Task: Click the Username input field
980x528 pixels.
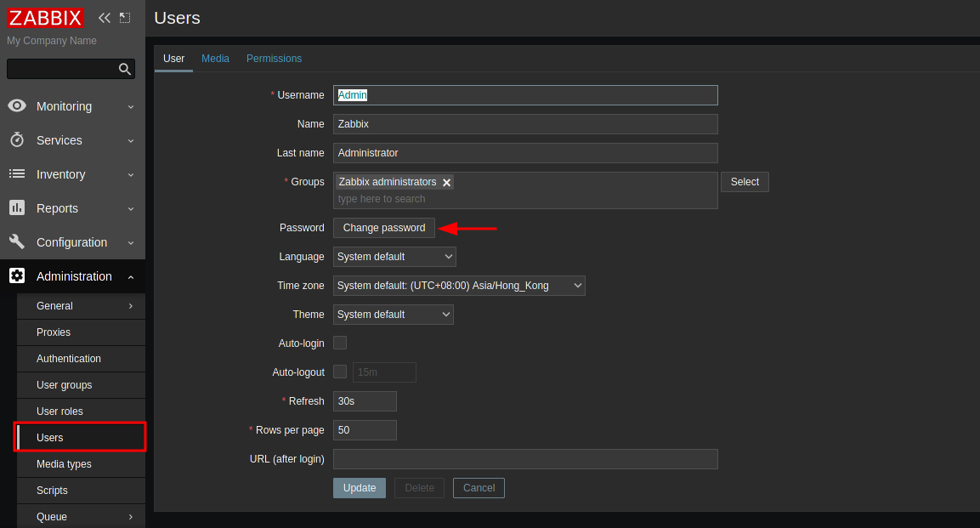Action: 525,95
